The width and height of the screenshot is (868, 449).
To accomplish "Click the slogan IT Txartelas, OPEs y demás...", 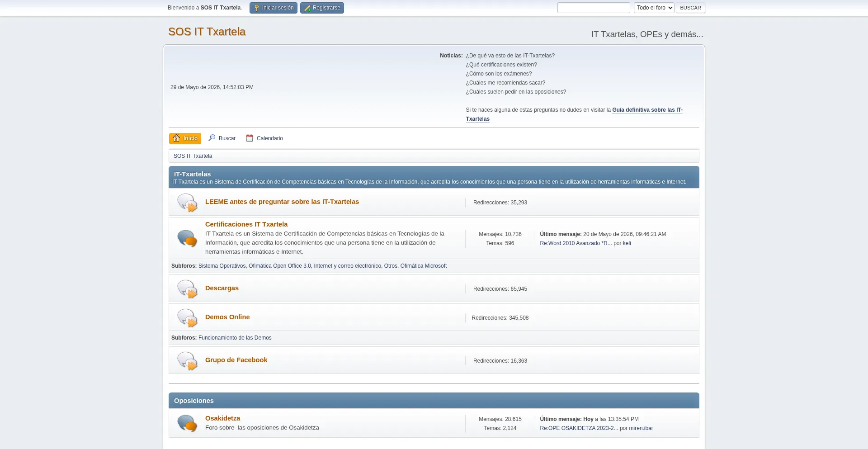I will [x=647, y=34].
